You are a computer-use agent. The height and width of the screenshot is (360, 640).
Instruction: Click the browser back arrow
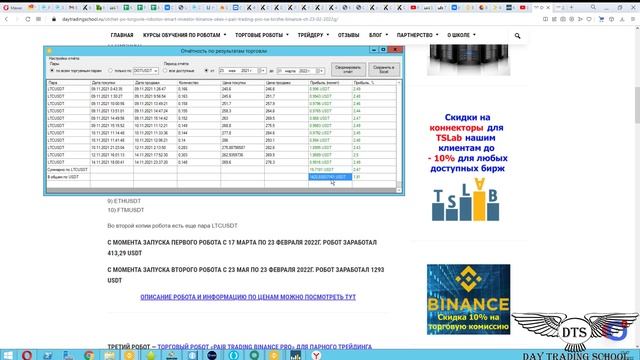pos(6,19)
